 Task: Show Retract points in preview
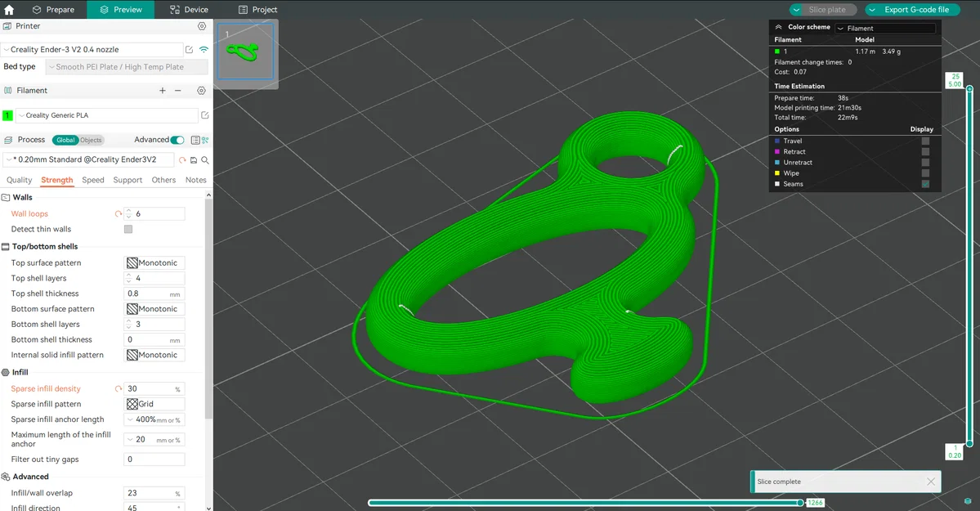pyautogui.click(x=925, y=151)
